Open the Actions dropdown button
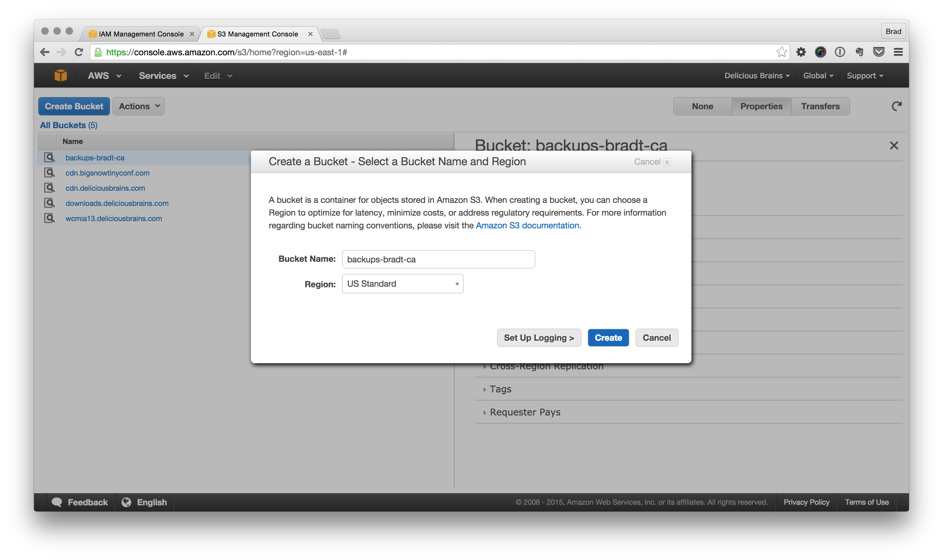This screenshot has width=943, height=560. point(139,106)
